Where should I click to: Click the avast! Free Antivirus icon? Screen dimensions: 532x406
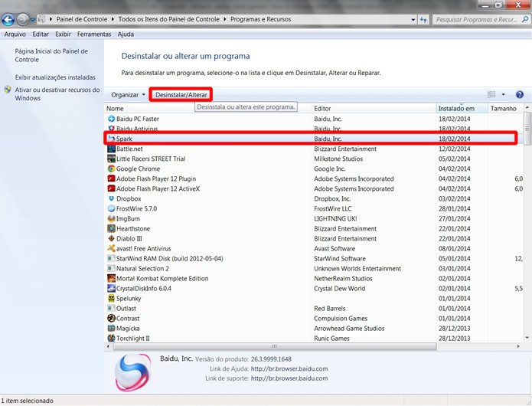(x=111, y=248)
